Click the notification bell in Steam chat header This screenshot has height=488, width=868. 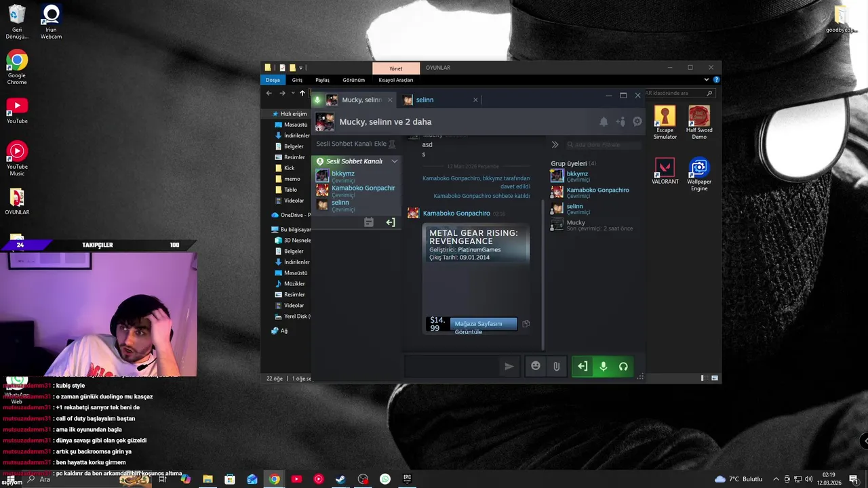coord(604,122)
